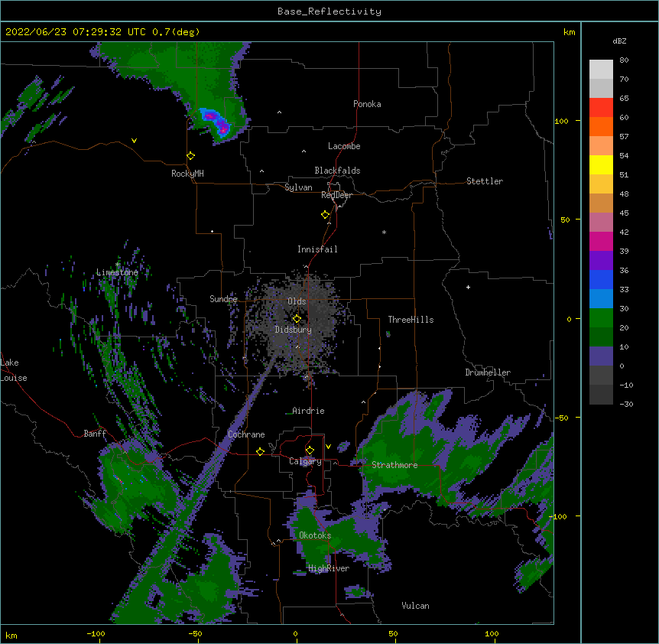Click the yellow v marker northwest of RockyMH
Screen dimensions: 659x644
tap(134, 141)
